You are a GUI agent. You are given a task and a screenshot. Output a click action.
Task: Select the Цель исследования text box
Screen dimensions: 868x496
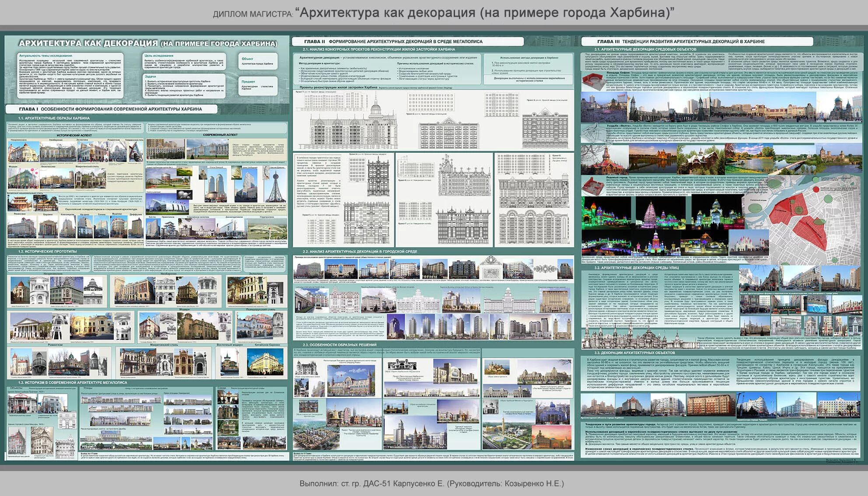pos(184,62)
